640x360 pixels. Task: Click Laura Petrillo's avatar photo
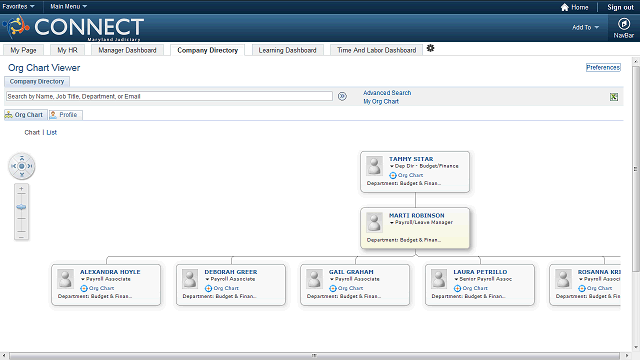click(x=439, y=279)
